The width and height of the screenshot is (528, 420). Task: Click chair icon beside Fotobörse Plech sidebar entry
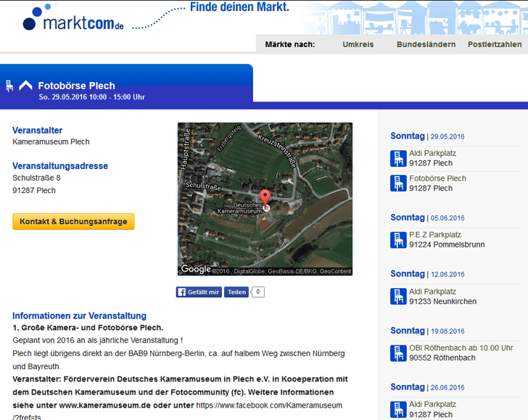point(398,184)
